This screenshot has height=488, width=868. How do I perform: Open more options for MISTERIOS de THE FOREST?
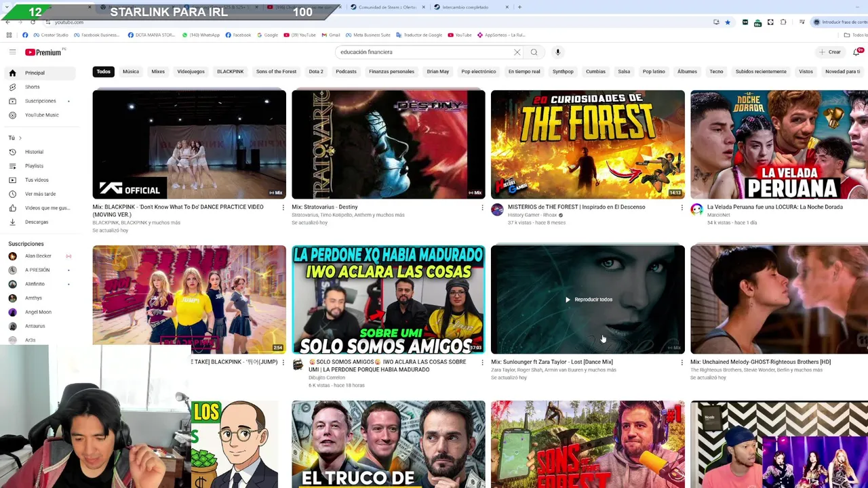(x=682, y=207)
